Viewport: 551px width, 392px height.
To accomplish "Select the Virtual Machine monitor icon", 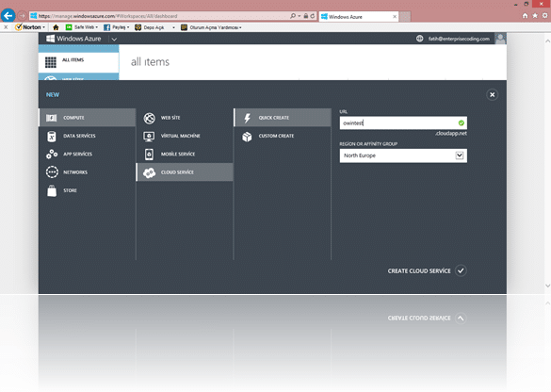I will click(x=149, y=136).
